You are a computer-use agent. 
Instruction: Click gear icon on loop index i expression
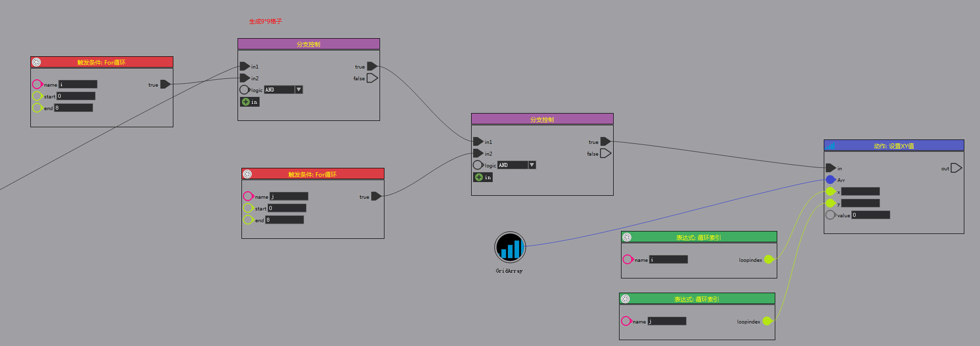pos(627,237)
